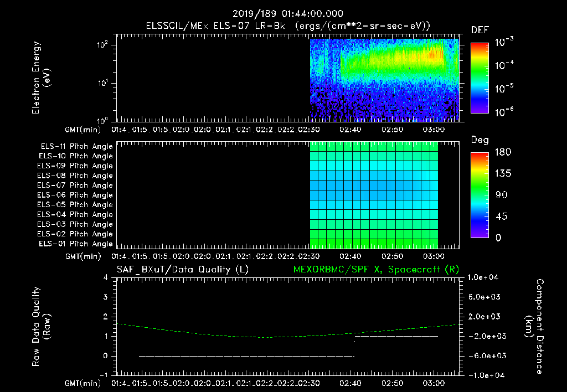Screen dimensions: 567x392
Task: Click the '1.0e+04' right axis value
Action: 483,277
